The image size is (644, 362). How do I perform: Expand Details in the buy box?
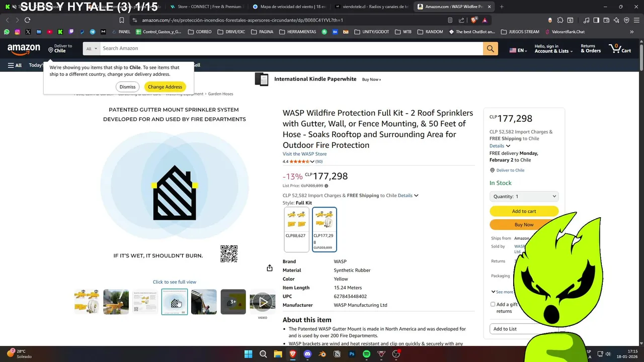(500, 146)
